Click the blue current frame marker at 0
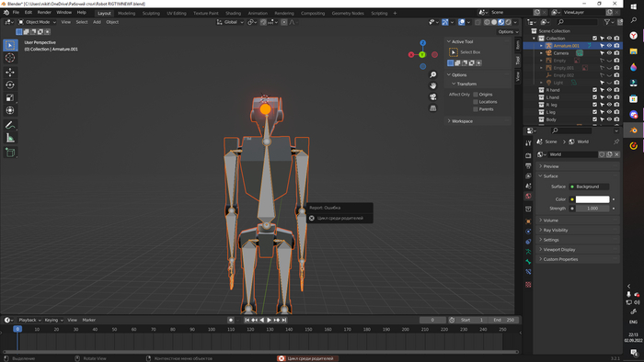 pyautogui.click(x=17, y=329)
